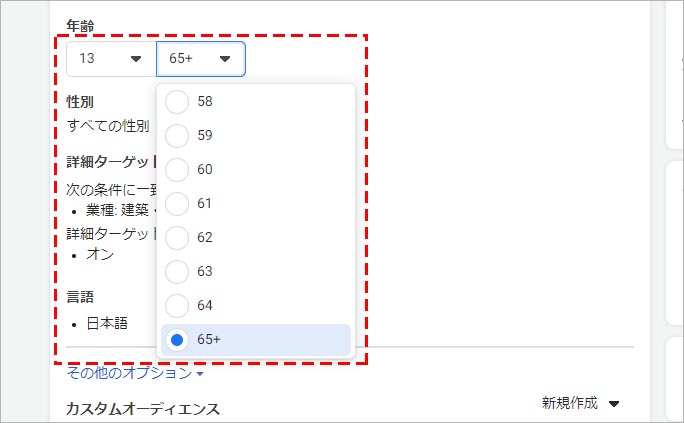
Task: Select the radio button for age 60
Action: [x=177, y=170]
